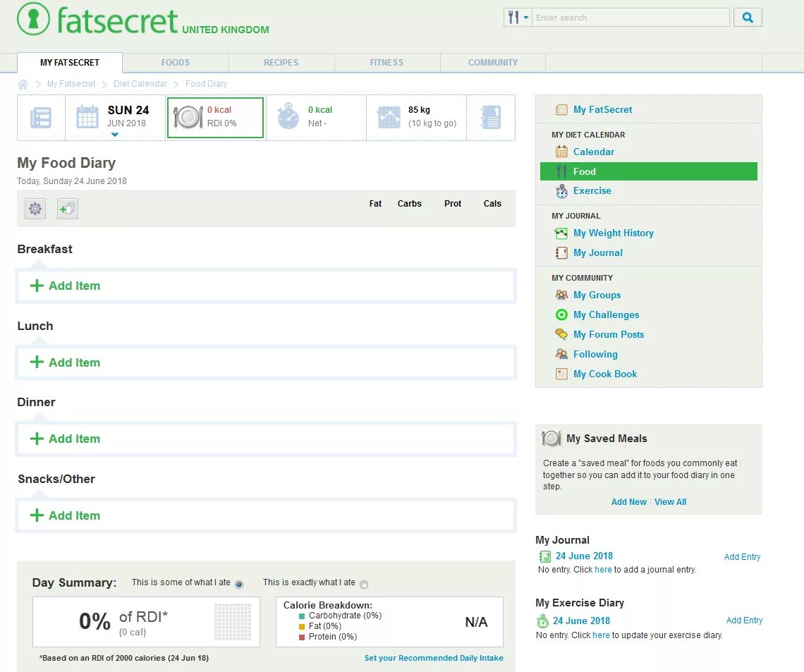
Task: Click Add New saved meal link
Action: [x=628, y=502]
